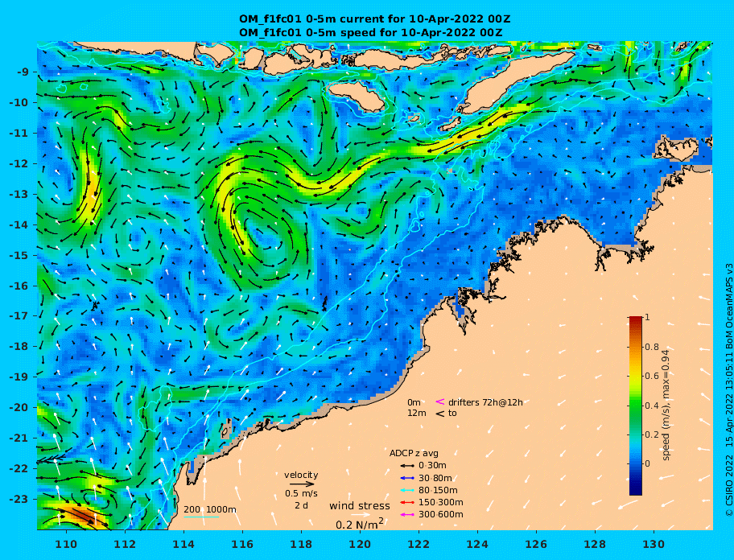Click the cyan contour line under 200 1000m
Screen dimensions: 734x560
[201, 517]
